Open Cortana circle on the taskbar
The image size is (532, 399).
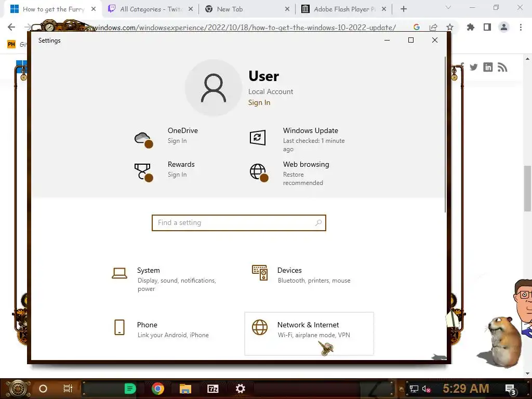[43, 389]
